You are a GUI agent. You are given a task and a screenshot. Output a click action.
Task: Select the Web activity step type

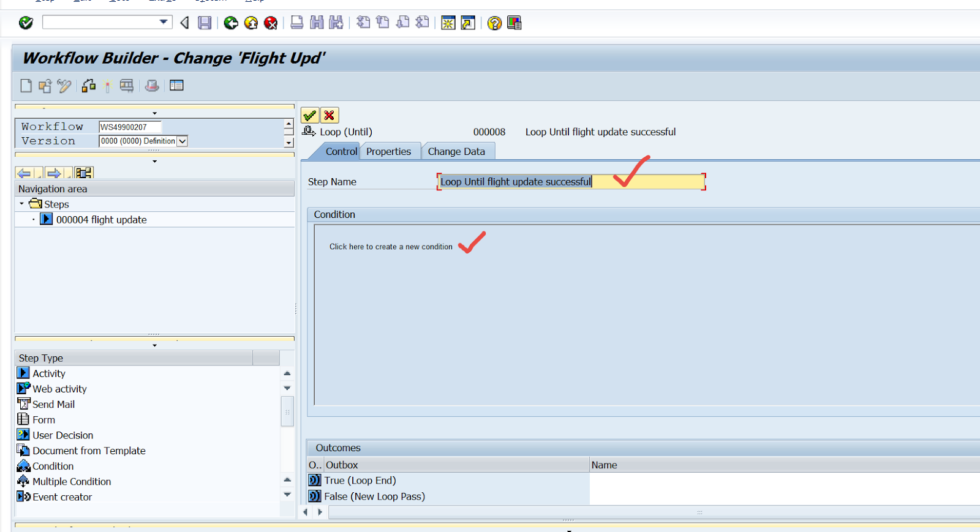(x=59, y=389)
